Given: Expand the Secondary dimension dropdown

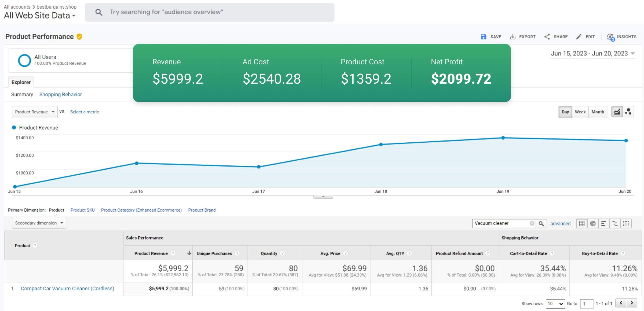Looking at the screenshot, I should pos(39,223).
